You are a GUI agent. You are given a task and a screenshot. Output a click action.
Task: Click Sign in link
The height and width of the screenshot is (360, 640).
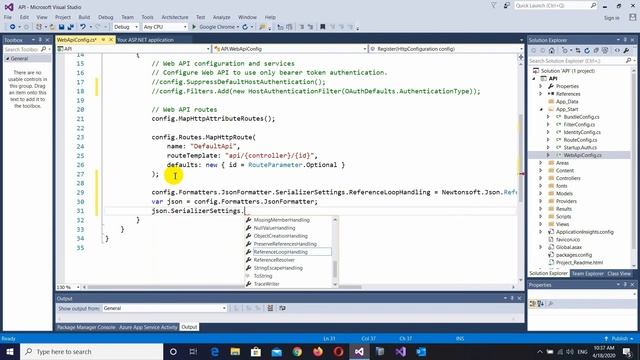(x=611, y=18)
